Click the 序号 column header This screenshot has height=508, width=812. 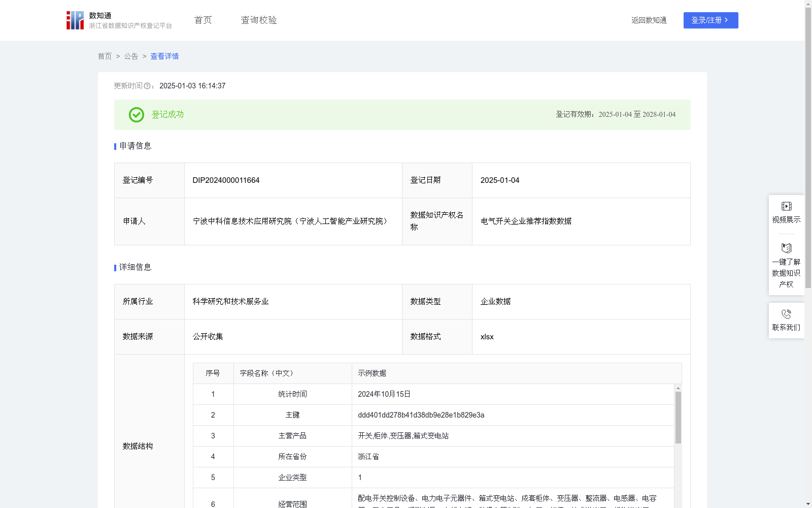point(213,373)
